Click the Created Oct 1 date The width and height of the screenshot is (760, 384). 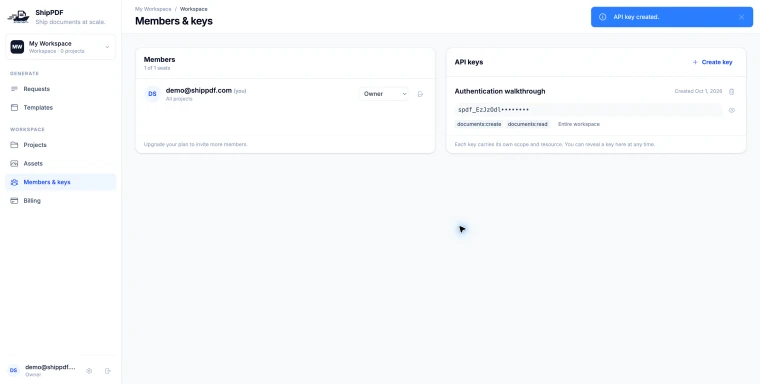click(698, 91)
